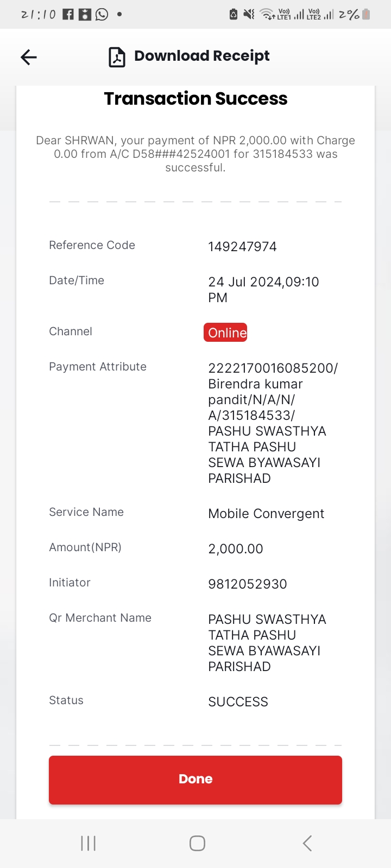Tap the Wi-Fi signal icon in status bar

pyautogui.click(x=267, y=14)
